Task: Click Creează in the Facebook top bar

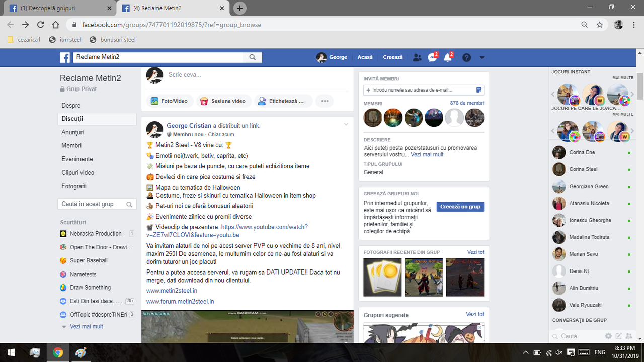Action: (393, 57)
